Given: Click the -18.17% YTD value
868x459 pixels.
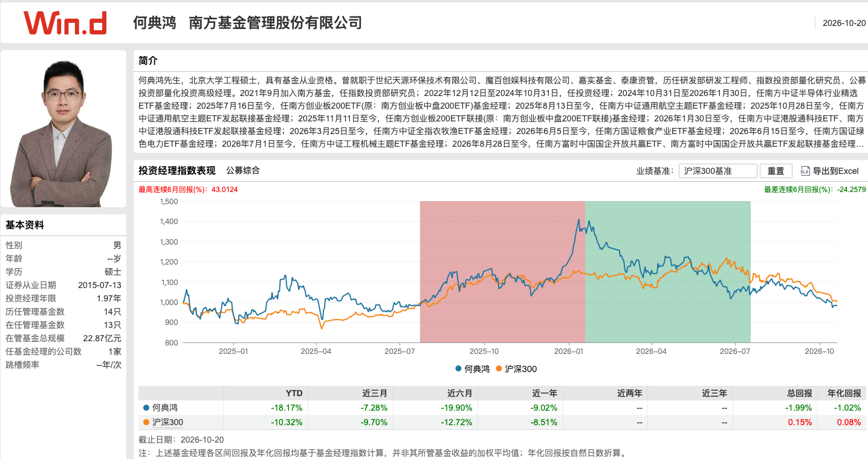Looking at the screenshot, I should (x=287, y=408).
